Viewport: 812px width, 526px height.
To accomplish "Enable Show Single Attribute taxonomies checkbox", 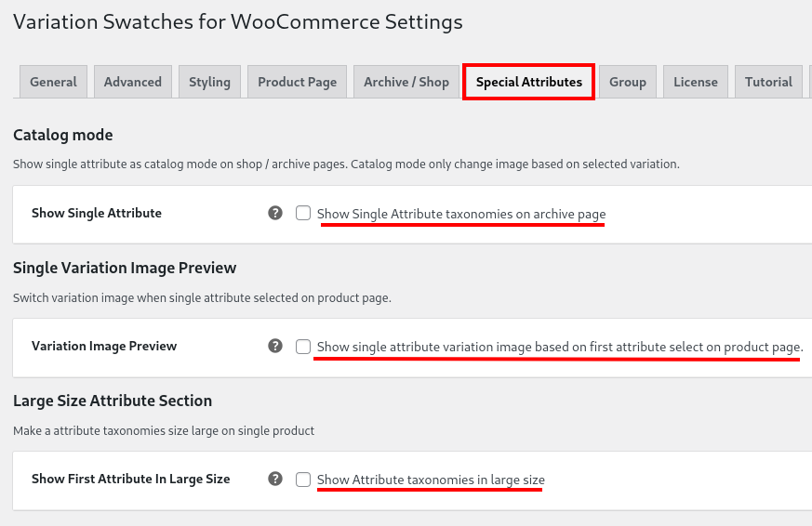I will tap(303, 213).
